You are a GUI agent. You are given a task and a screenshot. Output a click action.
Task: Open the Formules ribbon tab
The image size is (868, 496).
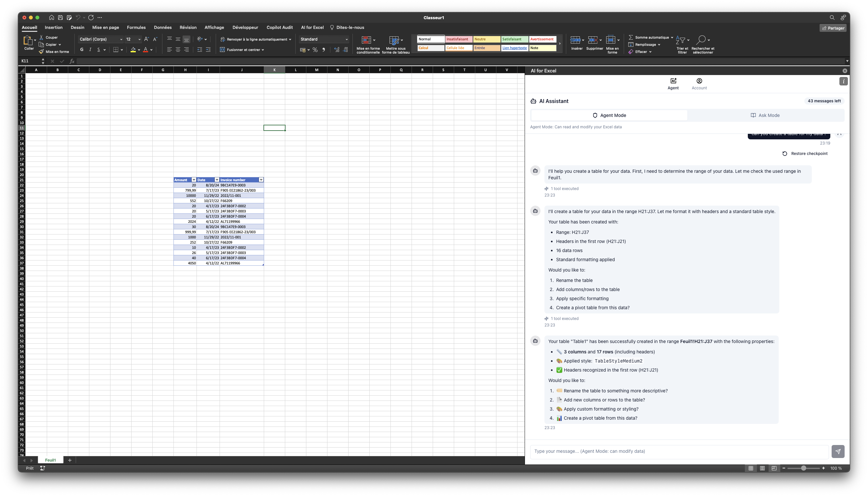tap(136, 27)
